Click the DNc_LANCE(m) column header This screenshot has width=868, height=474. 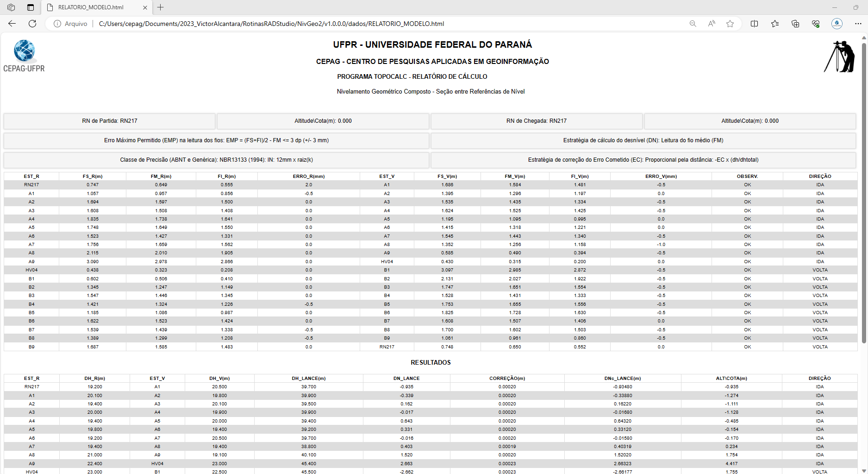(x=622, y=379)
